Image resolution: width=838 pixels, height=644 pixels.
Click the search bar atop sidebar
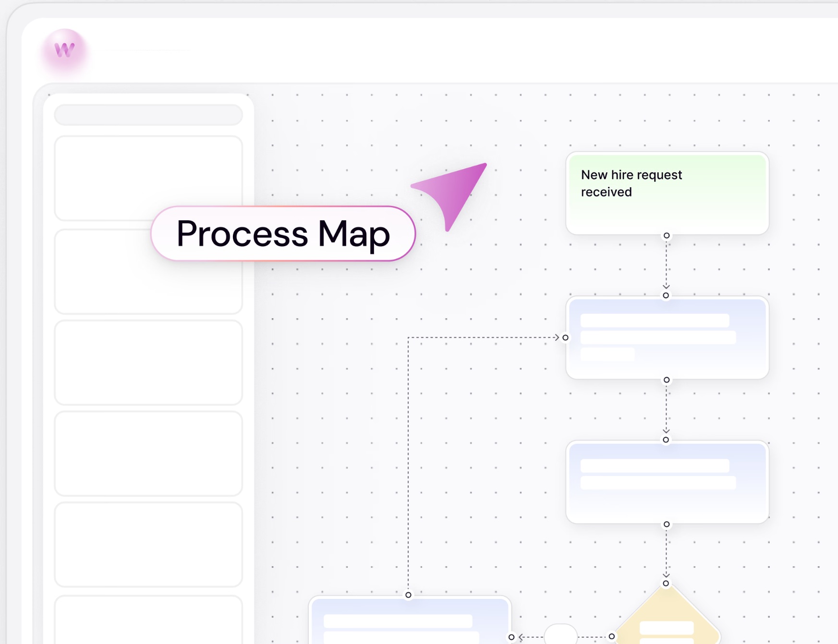tap(148, 115)
